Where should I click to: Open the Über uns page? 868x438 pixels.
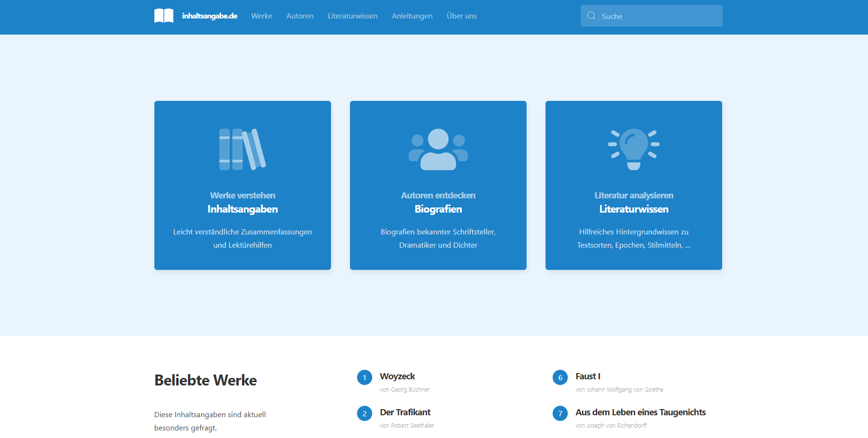pos(461,16)
